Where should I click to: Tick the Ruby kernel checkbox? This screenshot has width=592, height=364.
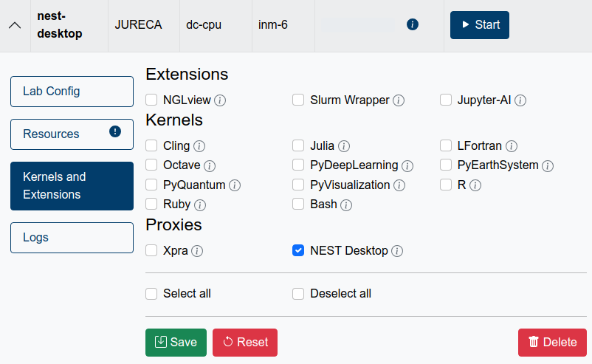pyautogui.click(x=151, y=204)
